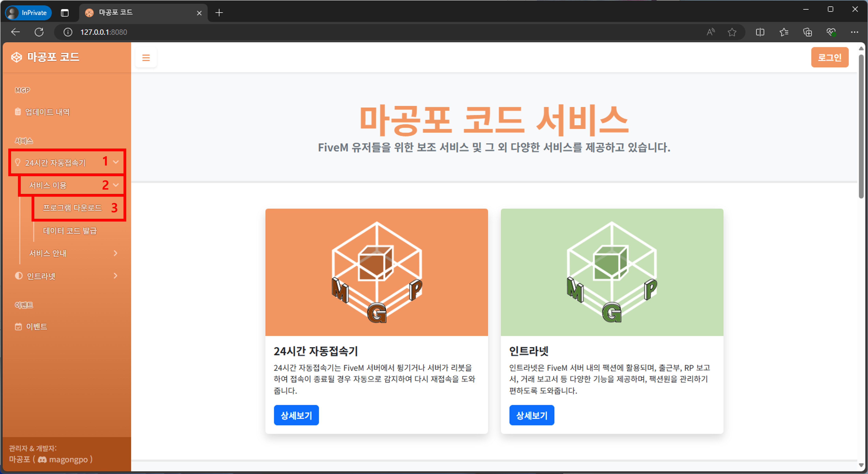The image size is (868, 474).
Task: Click 상세보기 on the 24시간 자동접속기 card
Action: 296,415
